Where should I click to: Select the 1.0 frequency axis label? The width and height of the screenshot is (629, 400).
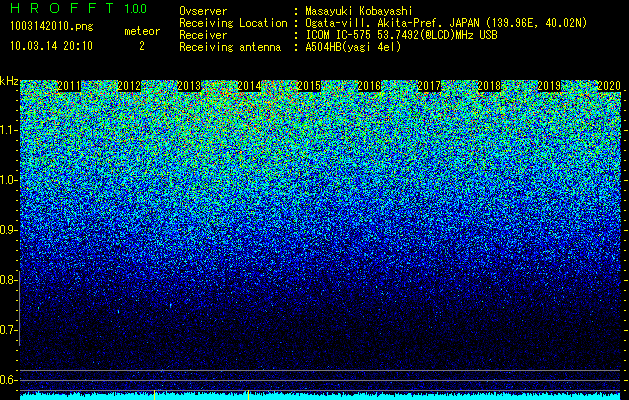(x=8, y=180)
